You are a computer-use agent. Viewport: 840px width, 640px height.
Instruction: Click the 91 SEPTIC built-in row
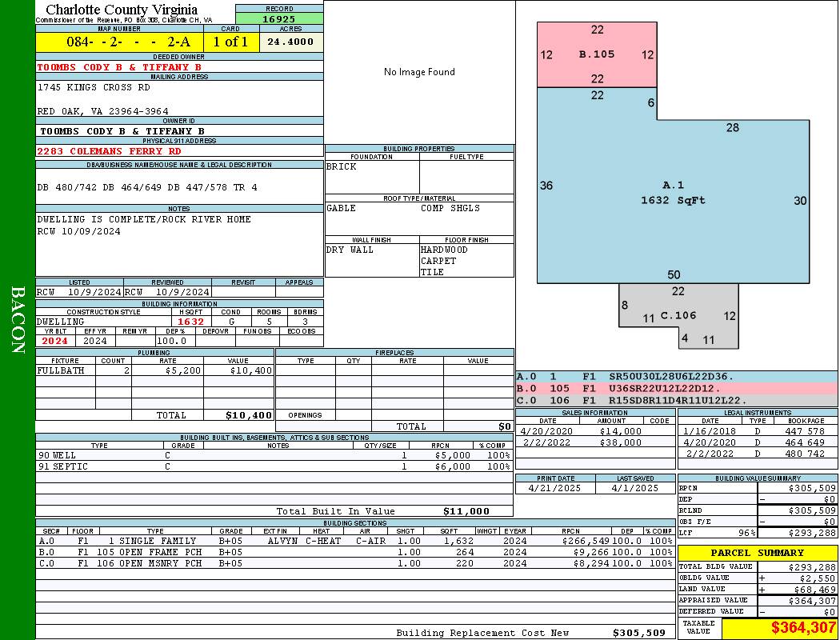[274, 466]
